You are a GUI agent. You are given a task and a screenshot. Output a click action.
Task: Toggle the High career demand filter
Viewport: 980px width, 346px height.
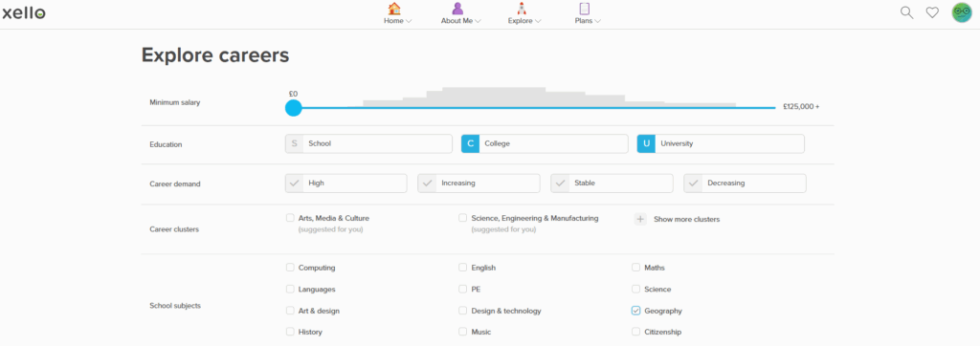pyautogui.click(x=345, y=183)
